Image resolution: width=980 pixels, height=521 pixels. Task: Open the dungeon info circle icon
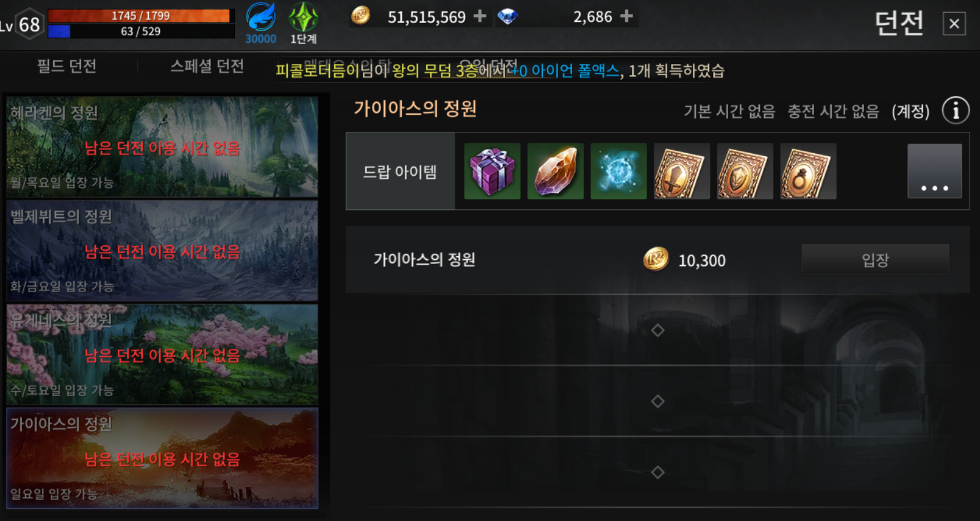[x=956, y=110]
